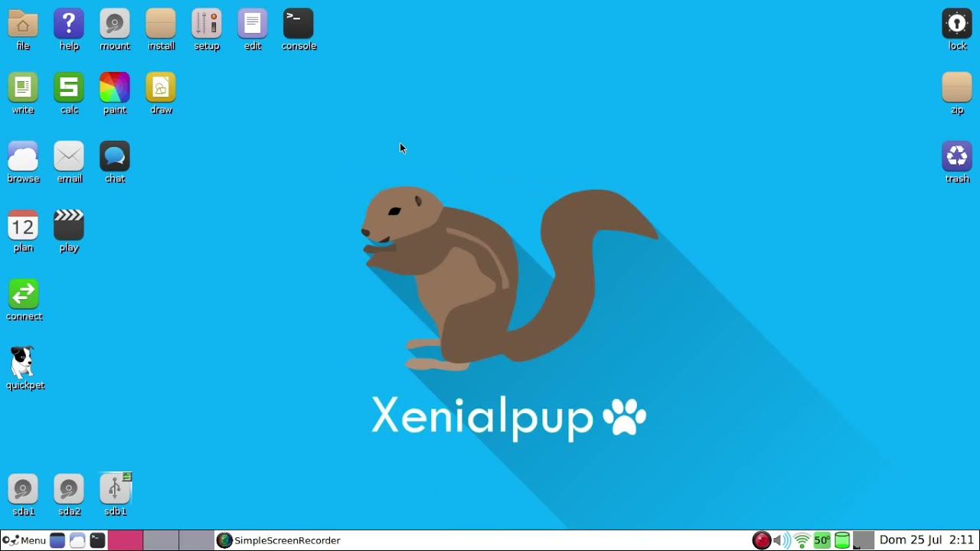
Task: Click the taskbar browser cloud launcher
Action: click(77, 540)
